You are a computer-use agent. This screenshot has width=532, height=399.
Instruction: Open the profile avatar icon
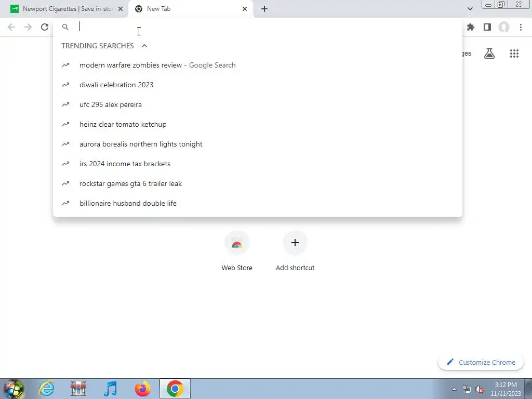coord(504,27)
